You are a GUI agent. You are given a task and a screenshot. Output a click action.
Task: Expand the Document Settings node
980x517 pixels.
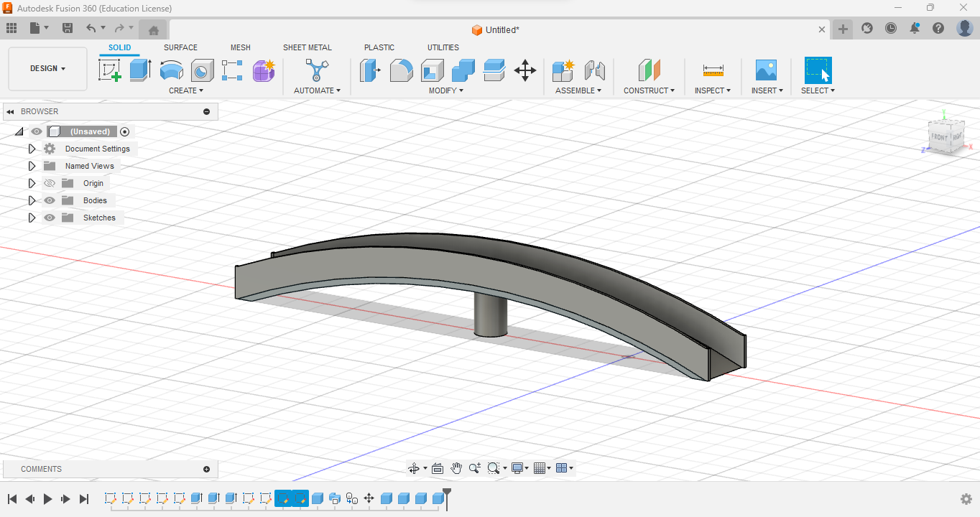[32, 149]
